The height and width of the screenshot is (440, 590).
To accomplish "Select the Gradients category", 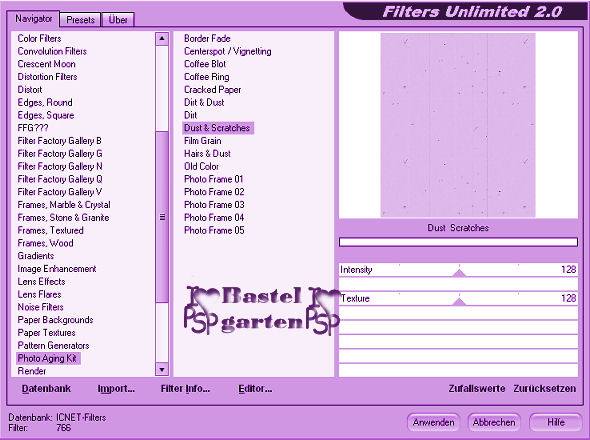I will point(36,256).
